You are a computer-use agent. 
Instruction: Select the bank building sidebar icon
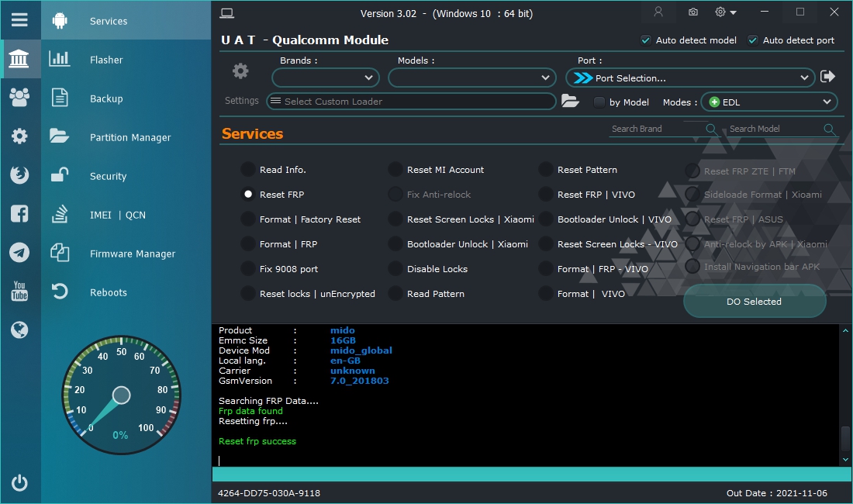19,59
